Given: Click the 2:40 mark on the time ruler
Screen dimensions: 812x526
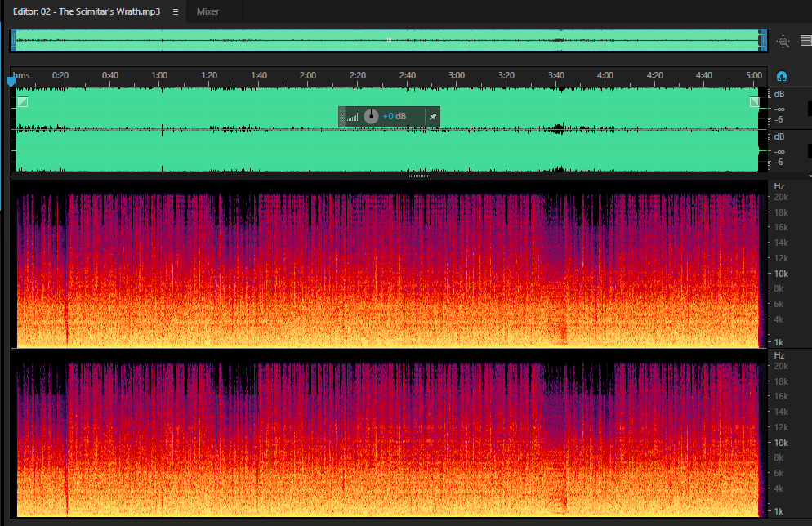Looking at the screenshot, I should [407, 76].
